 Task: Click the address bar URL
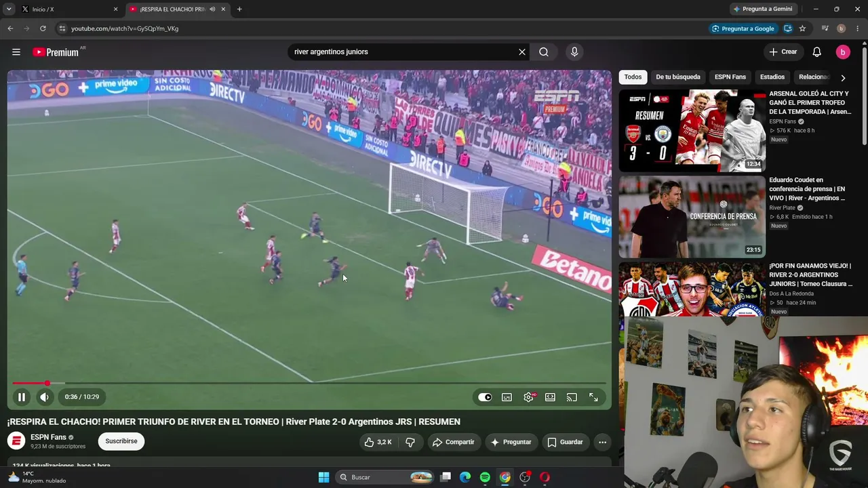pyautogui.click(x=125, y=28)
